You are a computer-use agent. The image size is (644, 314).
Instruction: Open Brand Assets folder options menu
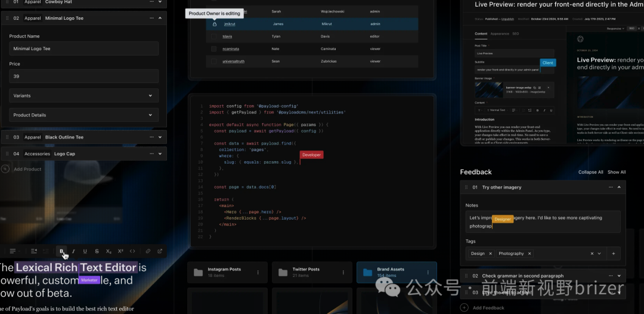tap(428, 272)
